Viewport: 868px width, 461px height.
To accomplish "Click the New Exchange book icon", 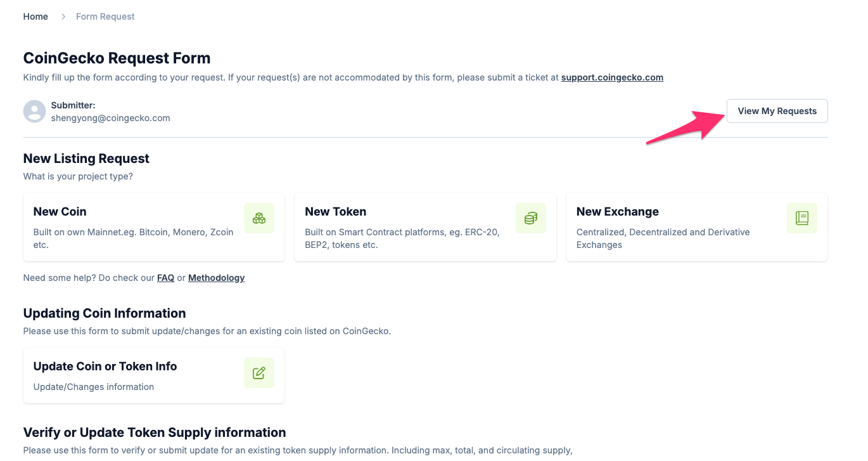I will (802, 218).
